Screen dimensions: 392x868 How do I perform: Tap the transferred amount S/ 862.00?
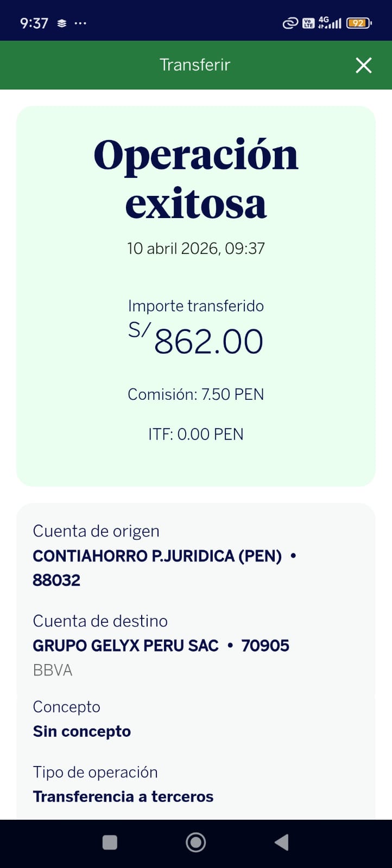(x=196, y=340)
